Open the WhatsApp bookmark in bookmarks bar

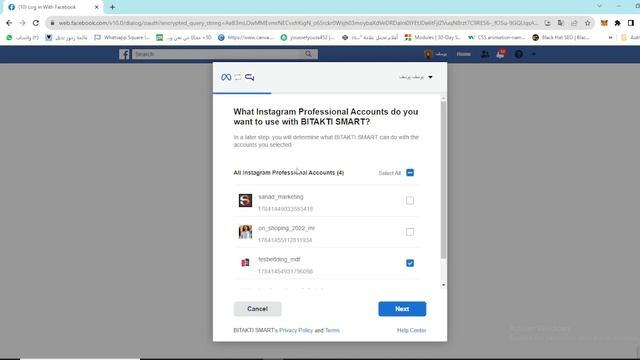pyautogui.click(x=22, y=38)
